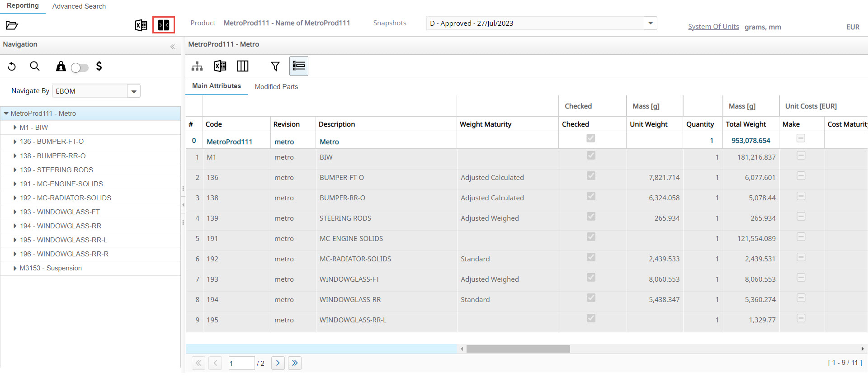Switch to the Modified Parts tab

(x=276, y=87)
